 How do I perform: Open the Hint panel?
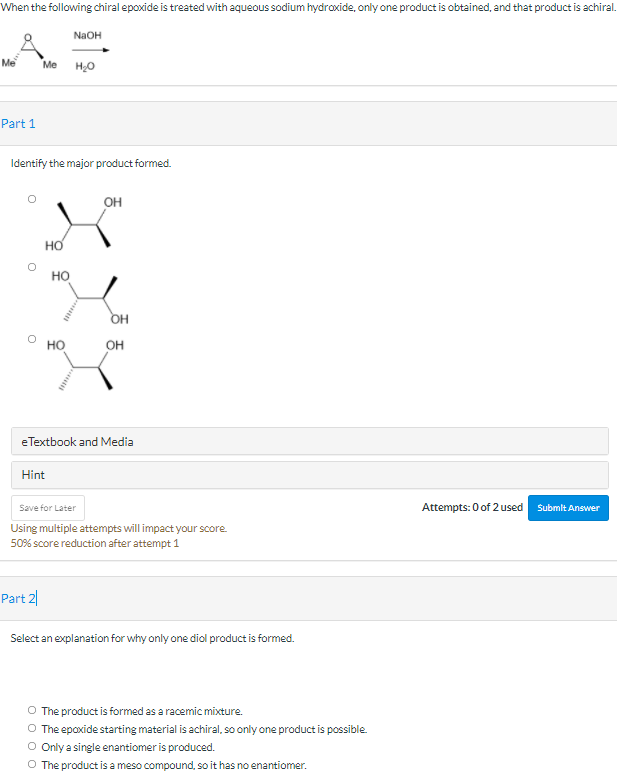[x=310, y=475]
